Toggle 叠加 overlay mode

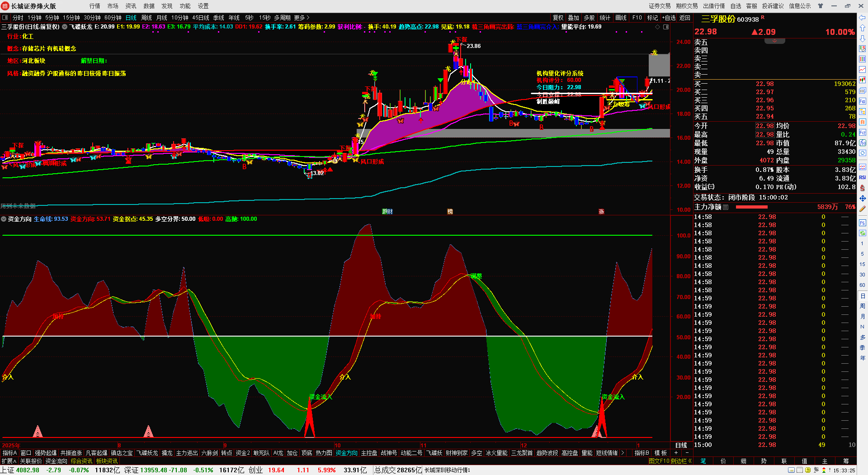click(x=574, y=18)
